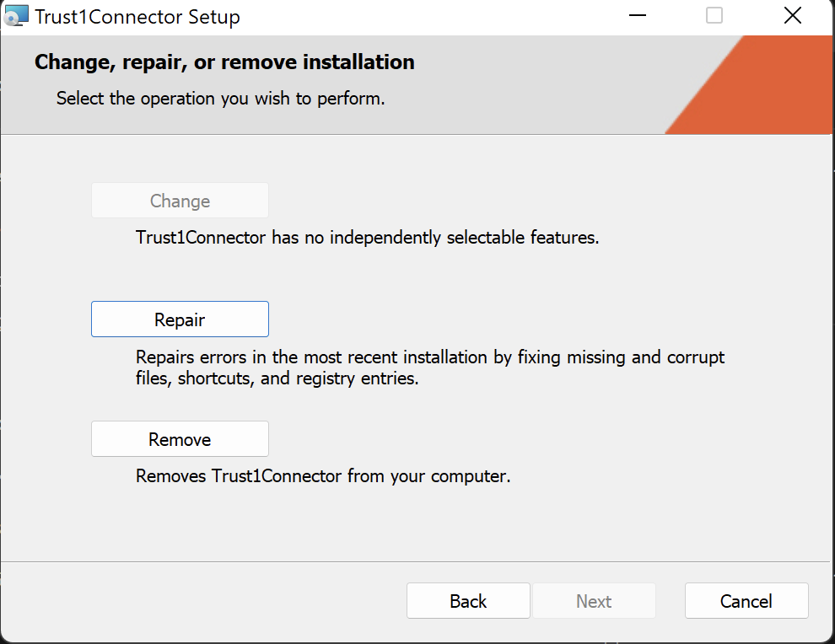Click the grayed-out maximize button
The width and height of the screenshot is (835, 644).
click(x=714, y=15)
